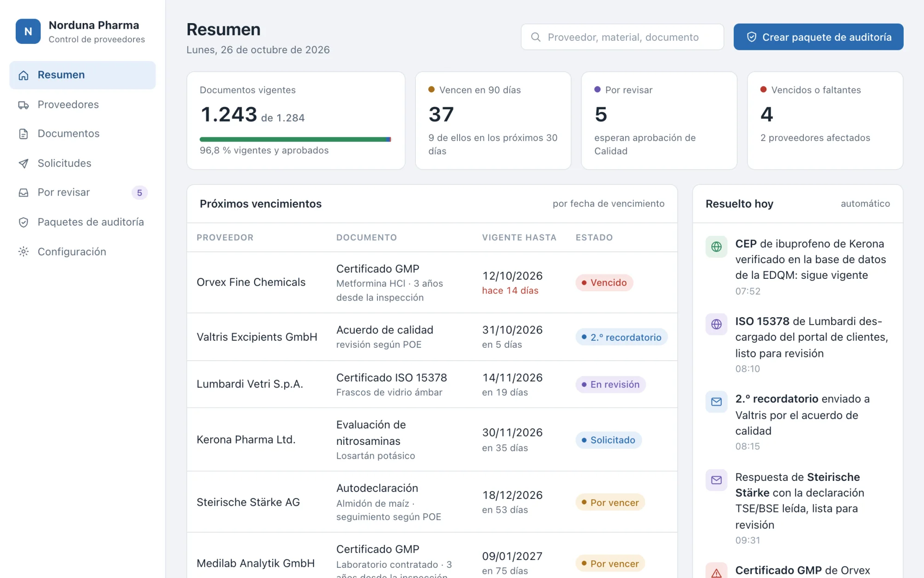Click the shield icon for Paquetes de auditoría
Image resolution: width=924 pixels, height=578 pixels.
point(24,222)
